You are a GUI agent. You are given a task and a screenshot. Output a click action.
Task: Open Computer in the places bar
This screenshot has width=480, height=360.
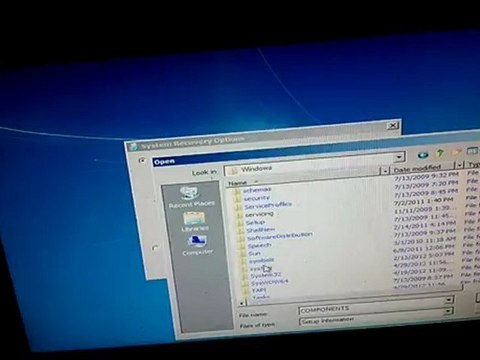197,246
